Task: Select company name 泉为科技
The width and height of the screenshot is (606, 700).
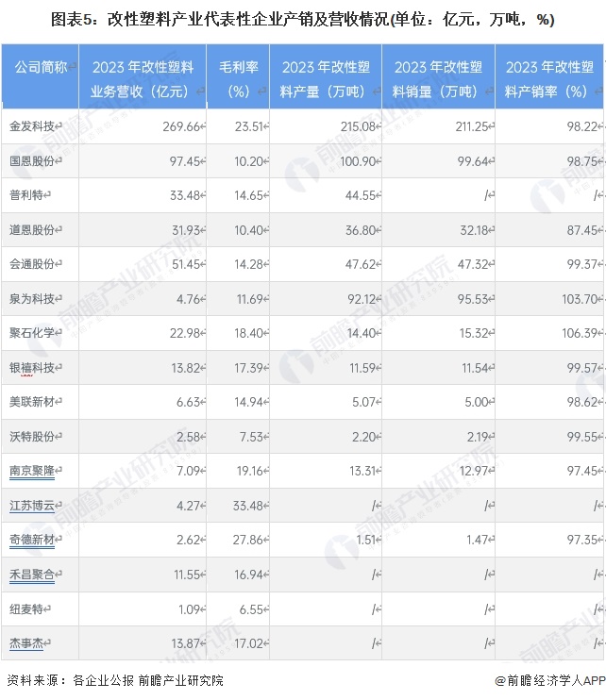Action: point(32,299)
